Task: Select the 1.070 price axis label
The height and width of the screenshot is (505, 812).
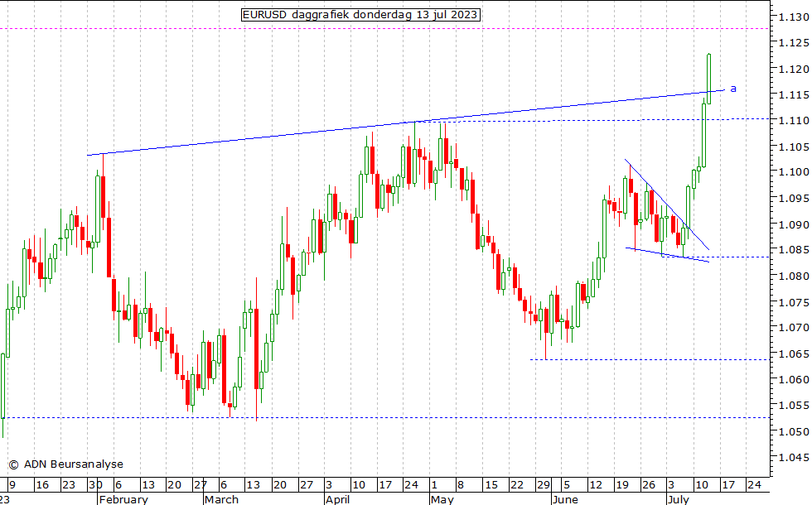Action: (794, 328)
